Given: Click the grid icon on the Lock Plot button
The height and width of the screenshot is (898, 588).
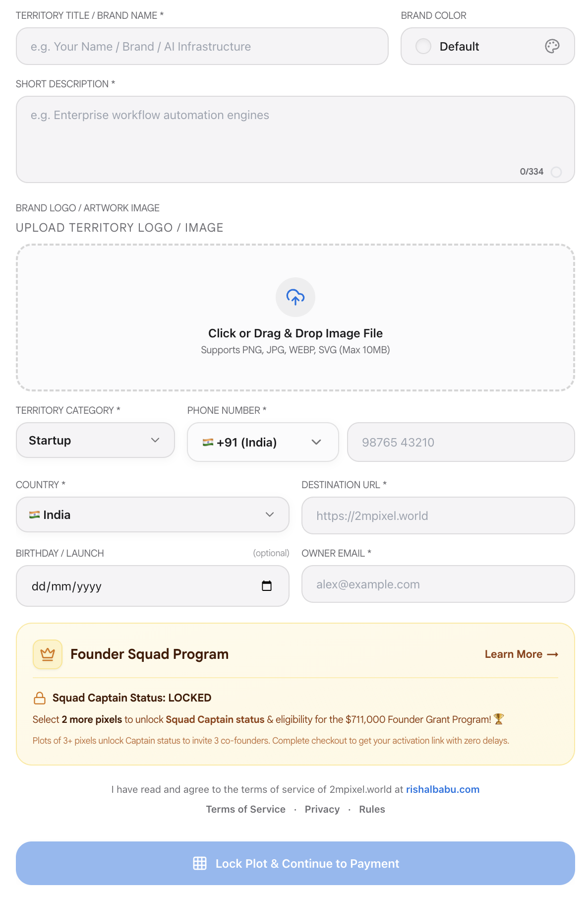Looking at the screenshot, I should pyautogui.click(x=200, y=863).
